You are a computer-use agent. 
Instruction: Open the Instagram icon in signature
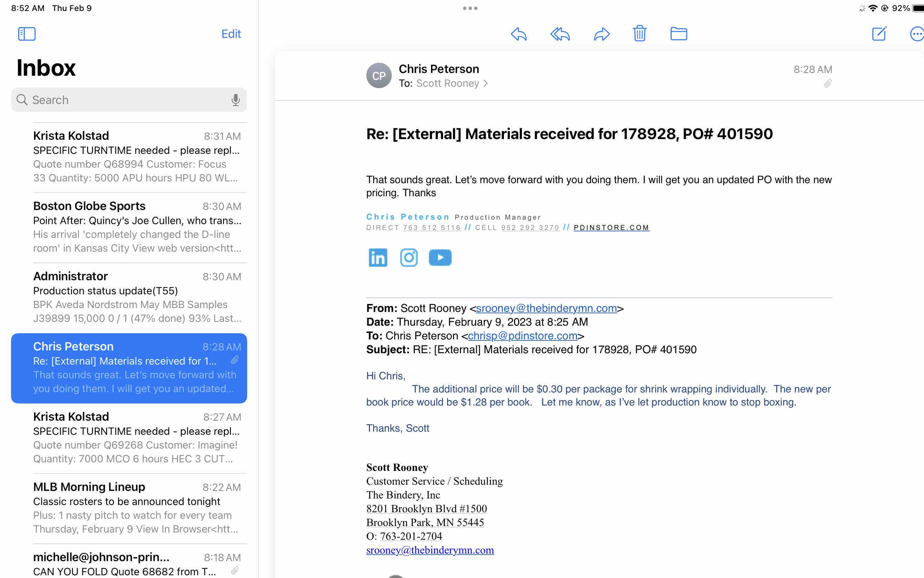(x=409, y=258)
